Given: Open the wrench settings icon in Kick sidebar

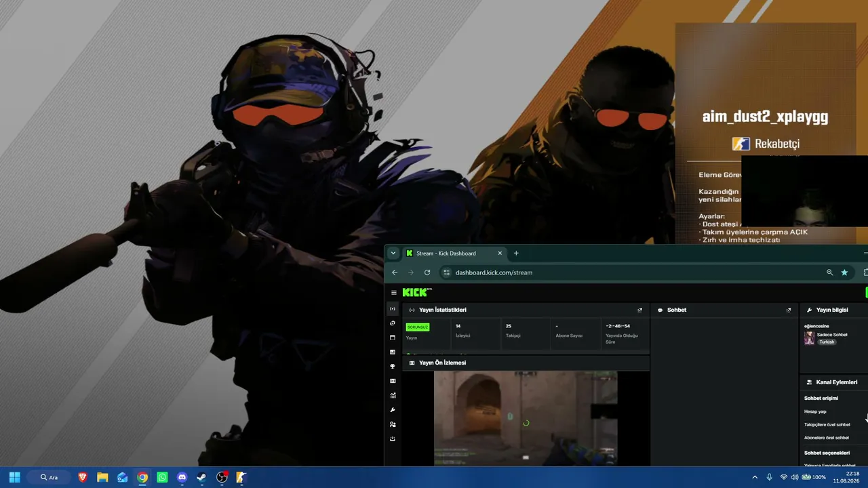Looking at the screenshot, I should click(393, 410).
